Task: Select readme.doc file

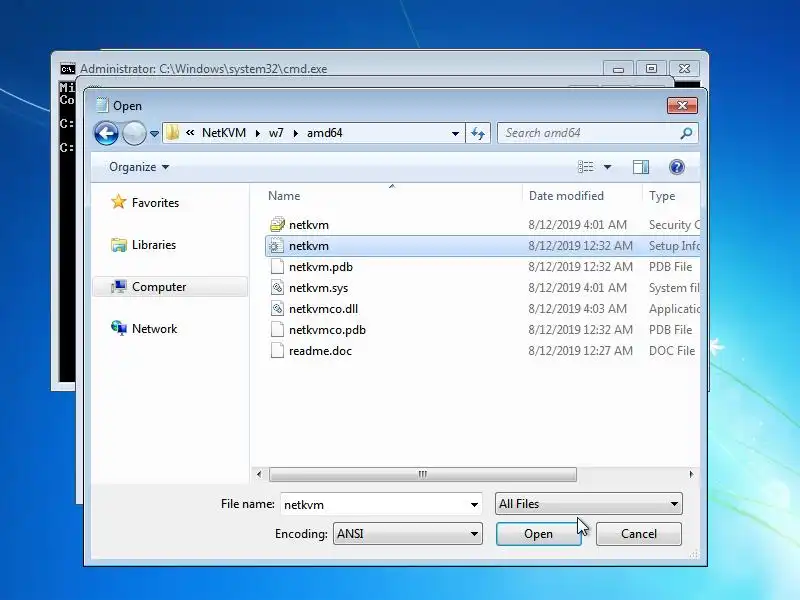Action: (482, 351)
